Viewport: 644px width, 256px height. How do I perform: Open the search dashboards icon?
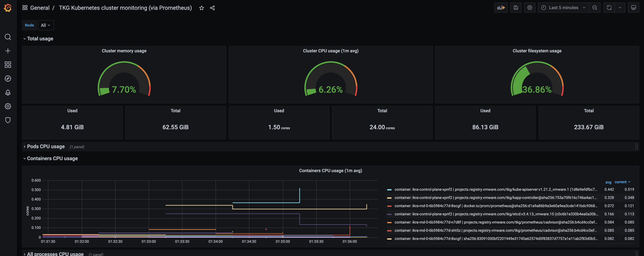point(8,37)
